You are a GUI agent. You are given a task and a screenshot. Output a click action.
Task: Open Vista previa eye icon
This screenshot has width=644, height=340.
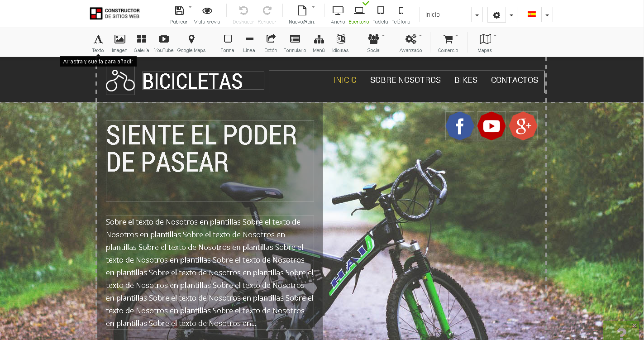coord(207,11)
